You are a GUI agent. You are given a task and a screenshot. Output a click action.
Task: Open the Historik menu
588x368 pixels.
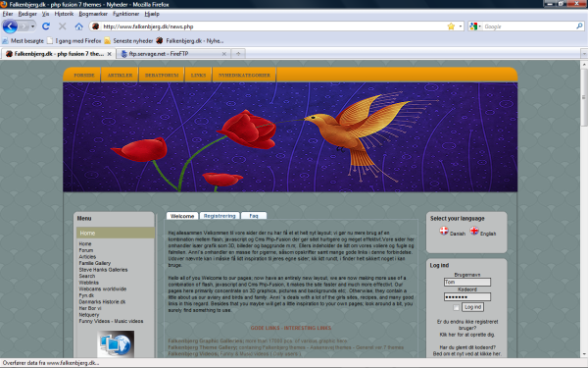pyautogui.click(x=64, y=14)
